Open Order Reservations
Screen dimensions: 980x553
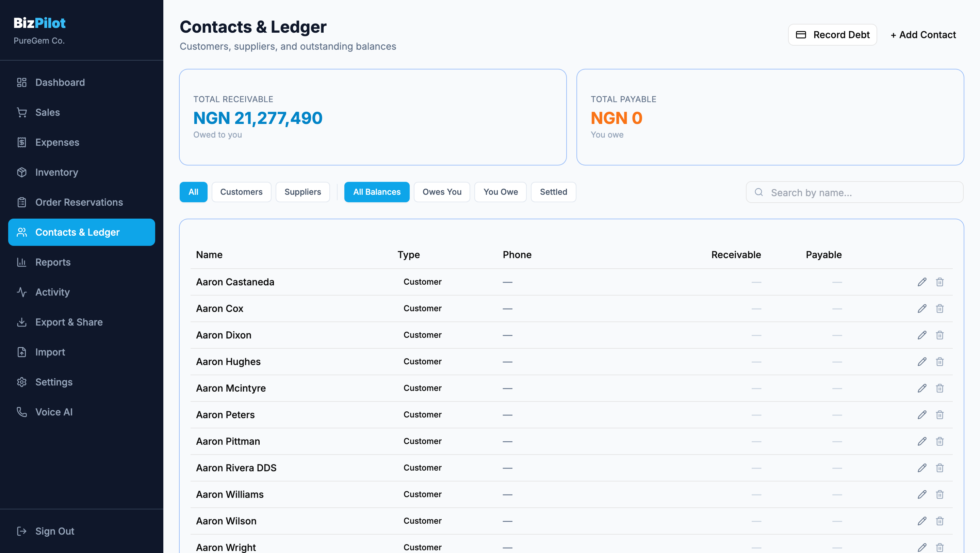[x=81, y=202]
